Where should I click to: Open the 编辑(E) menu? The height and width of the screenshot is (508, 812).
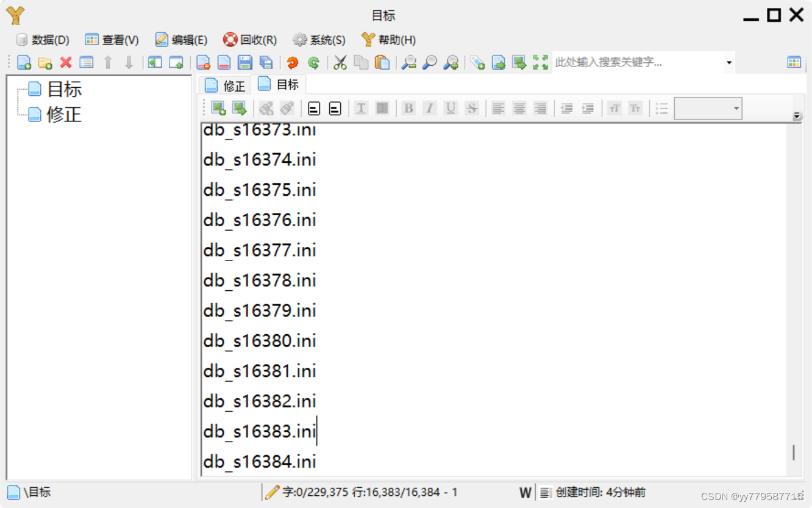[x=181, y=40]
